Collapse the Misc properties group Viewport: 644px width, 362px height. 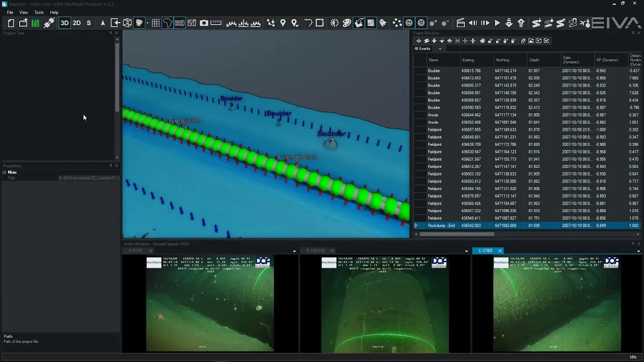(5, 172)
